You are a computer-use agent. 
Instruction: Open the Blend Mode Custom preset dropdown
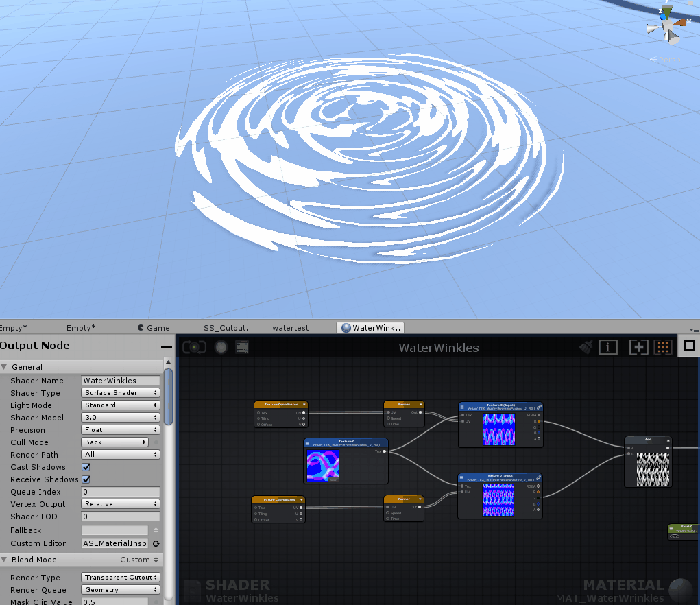click(139, 560)
